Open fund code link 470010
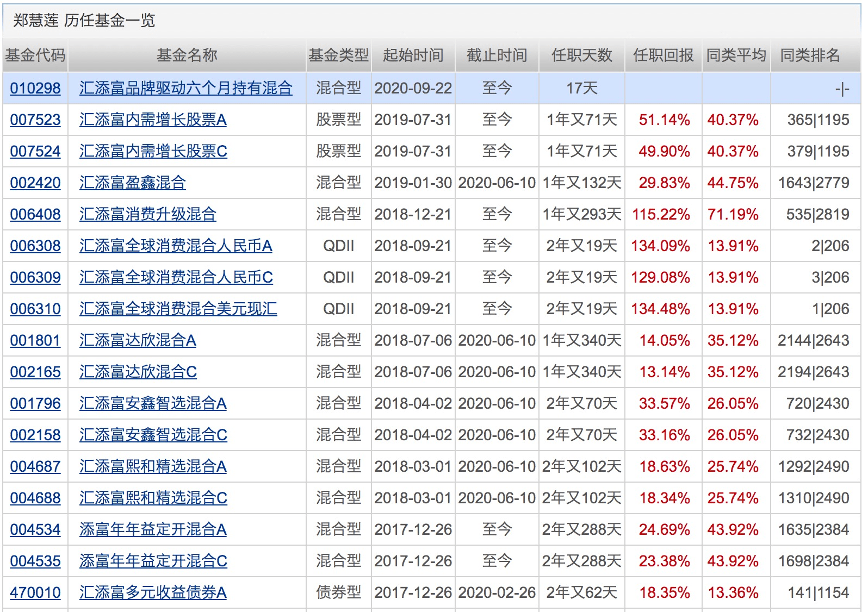Screen dimensions: 868x612 coord(35,592)
